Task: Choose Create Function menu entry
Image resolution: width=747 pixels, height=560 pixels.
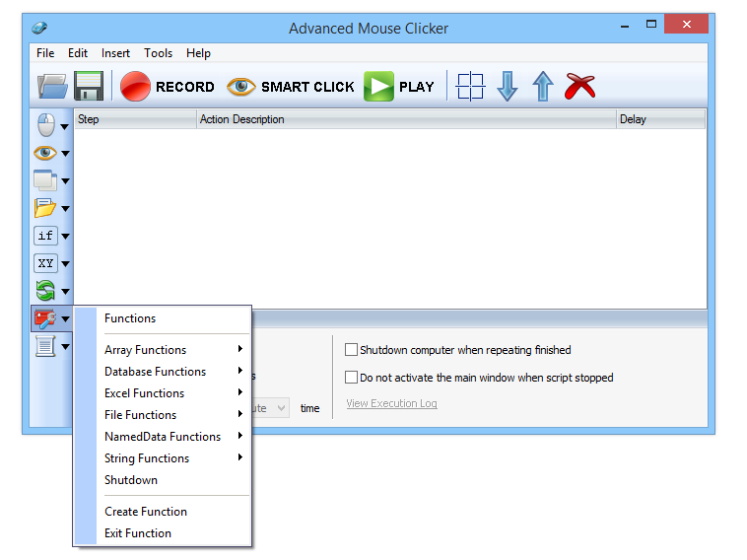Action: pyautogui.click(x=162, y=512)
